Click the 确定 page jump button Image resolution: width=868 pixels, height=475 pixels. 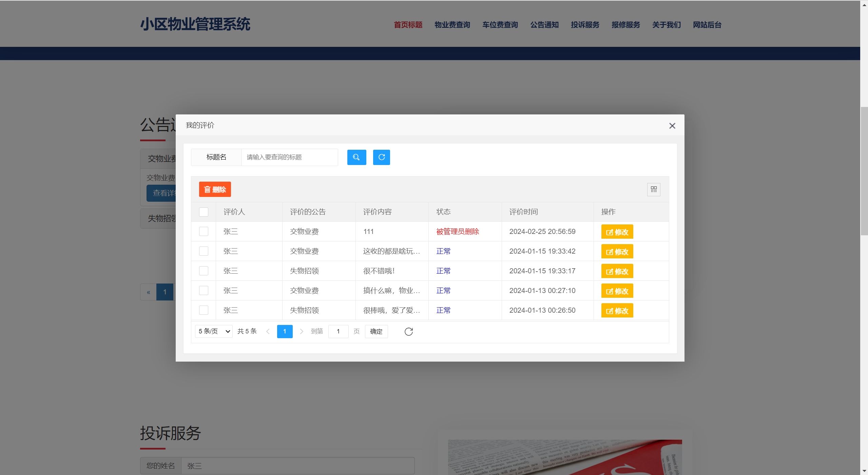pyautogui.click(x=376, y=331)
